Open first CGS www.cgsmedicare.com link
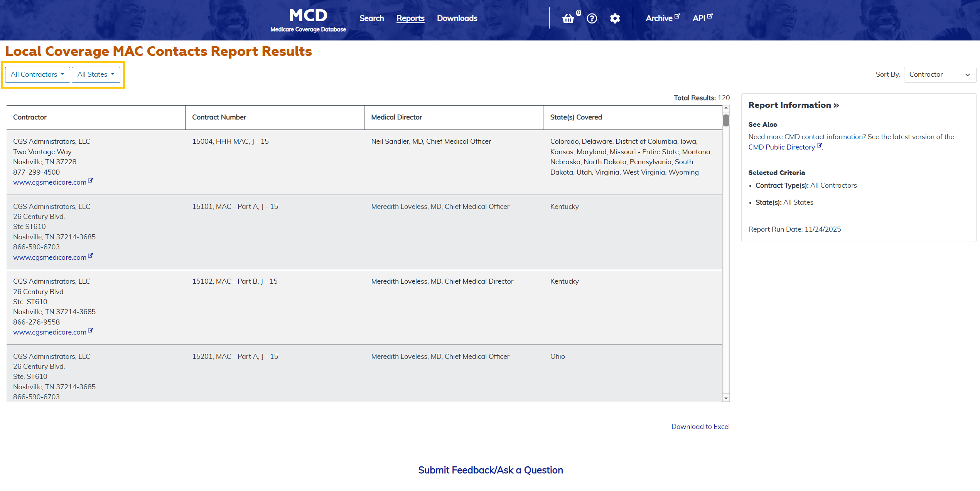The image size is (980, 491). click(50, 182)
